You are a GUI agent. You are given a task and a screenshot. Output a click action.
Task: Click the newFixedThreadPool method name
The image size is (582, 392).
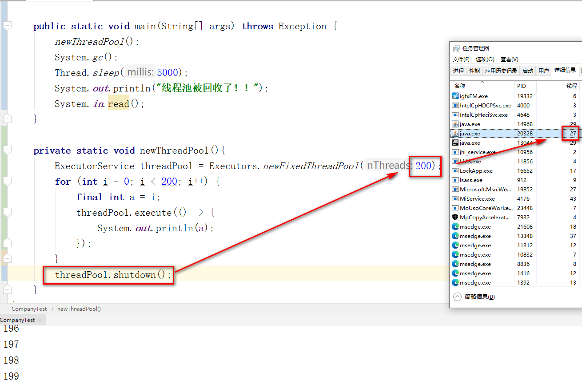[311, 166]
